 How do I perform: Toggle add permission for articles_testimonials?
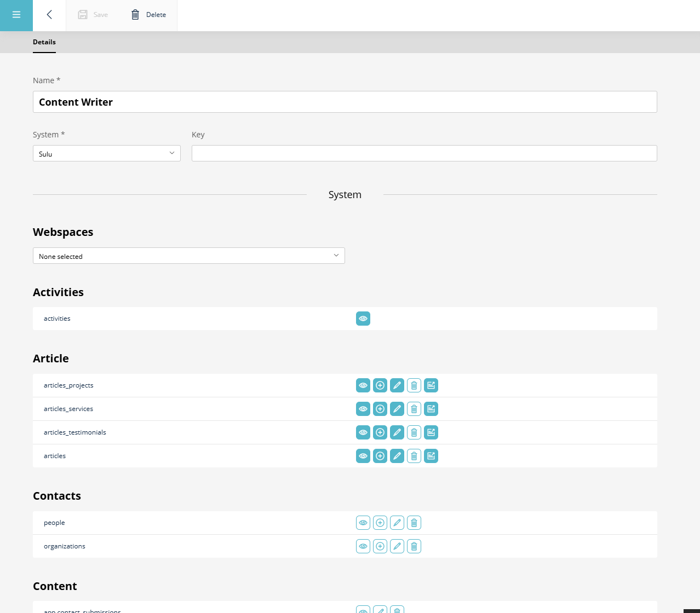click(380, 432)
